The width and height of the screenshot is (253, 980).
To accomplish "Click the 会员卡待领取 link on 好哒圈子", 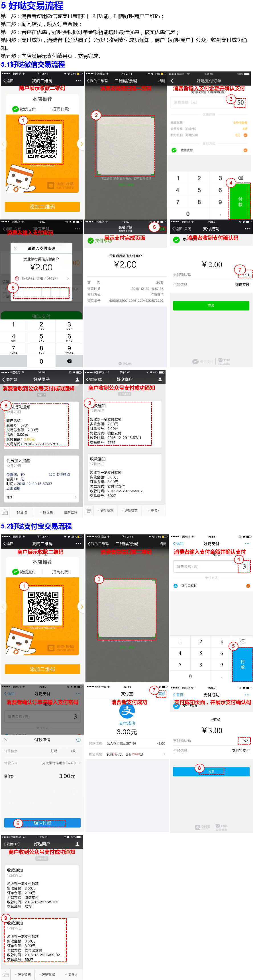I will [59, 474].
